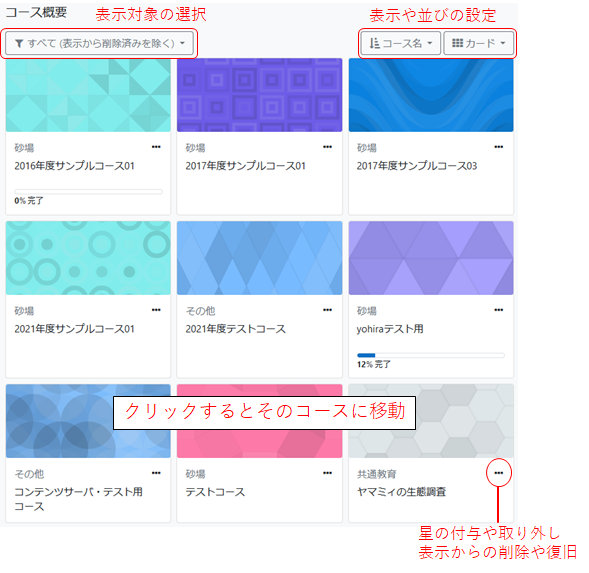
Task: Open three-dot menu of 2017年度サンプルコース01
Action: tap(328, 147)
